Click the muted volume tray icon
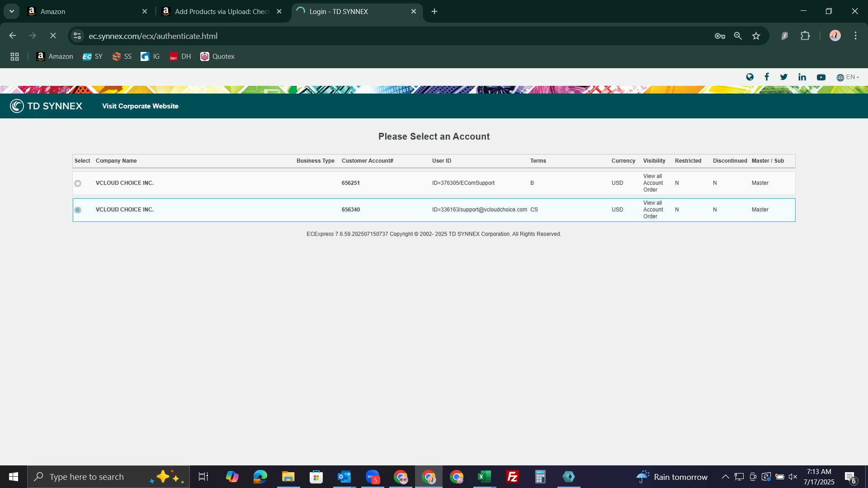868x488 pixels. (x=793, y=477)
